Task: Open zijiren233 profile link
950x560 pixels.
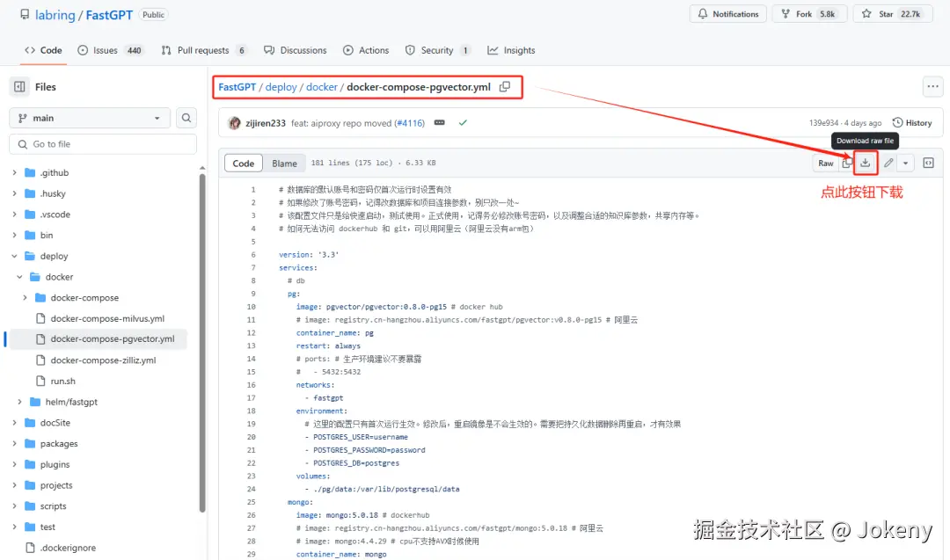Action: tap(266, 123)
